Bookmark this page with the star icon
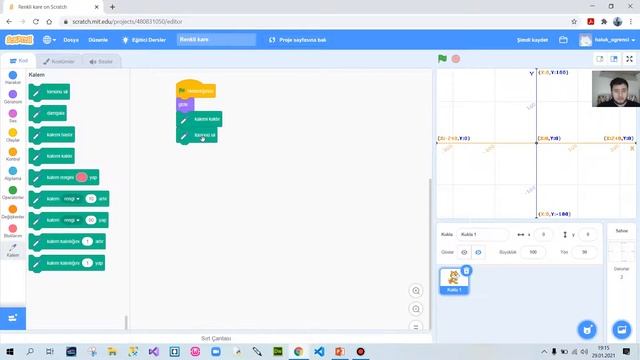This screenshot has height=360, width=640. [574, 22]
